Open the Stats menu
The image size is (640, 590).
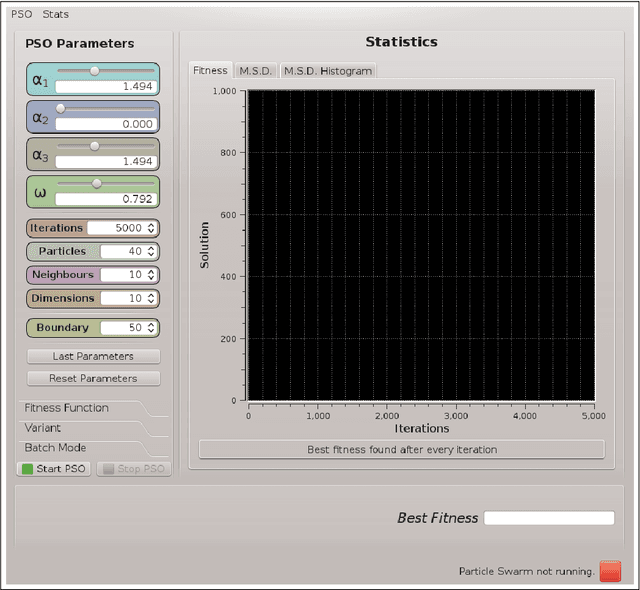56,14
